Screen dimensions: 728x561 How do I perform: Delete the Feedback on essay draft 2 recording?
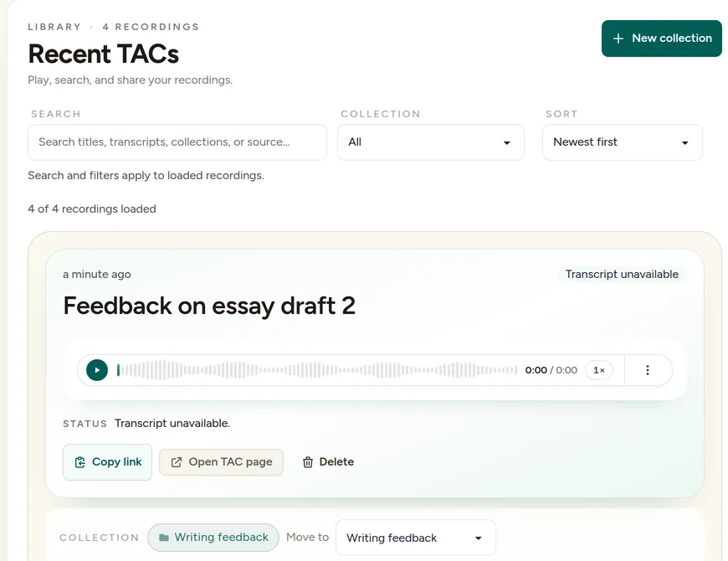point(328,462)
